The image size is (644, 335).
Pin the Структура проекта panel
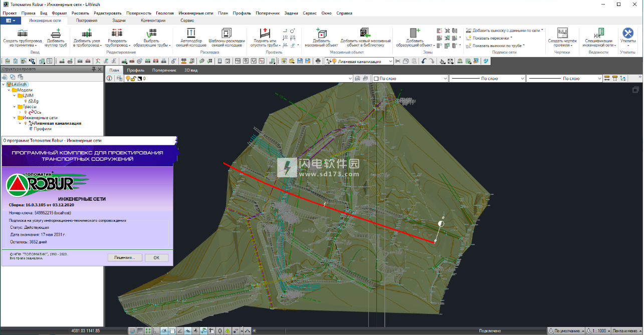pos(93,69)
